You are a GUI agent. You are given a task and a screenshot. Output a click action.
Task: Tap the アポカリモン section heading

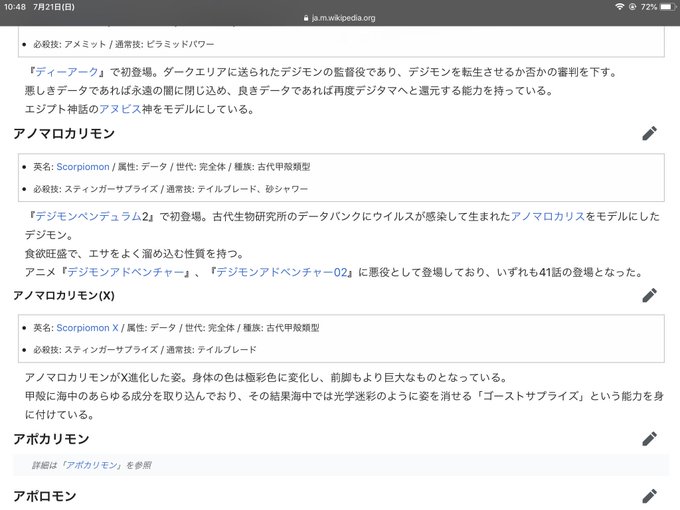51,439
